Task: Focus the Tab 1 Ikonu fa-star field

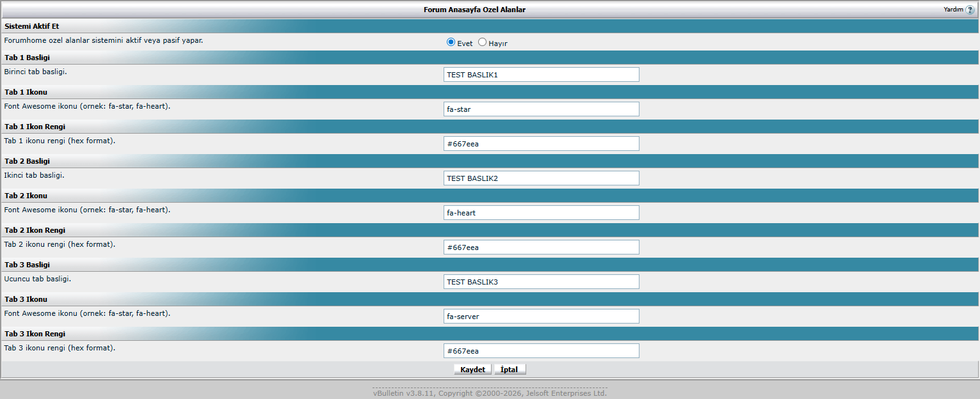Action: point(541,109)
